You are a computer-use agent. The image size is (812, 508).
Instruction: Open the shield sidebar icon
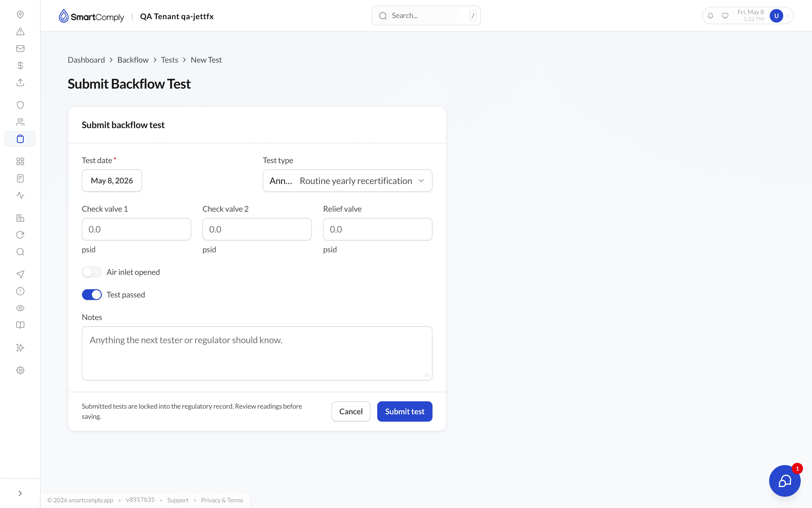(20, 105)
